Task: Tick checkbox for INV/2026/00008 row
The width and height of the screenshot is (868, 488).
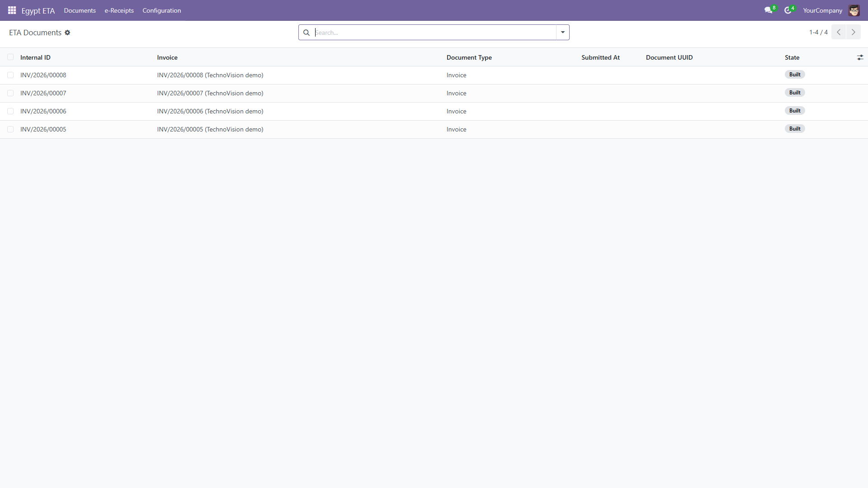Action: [x=10, y=75]
